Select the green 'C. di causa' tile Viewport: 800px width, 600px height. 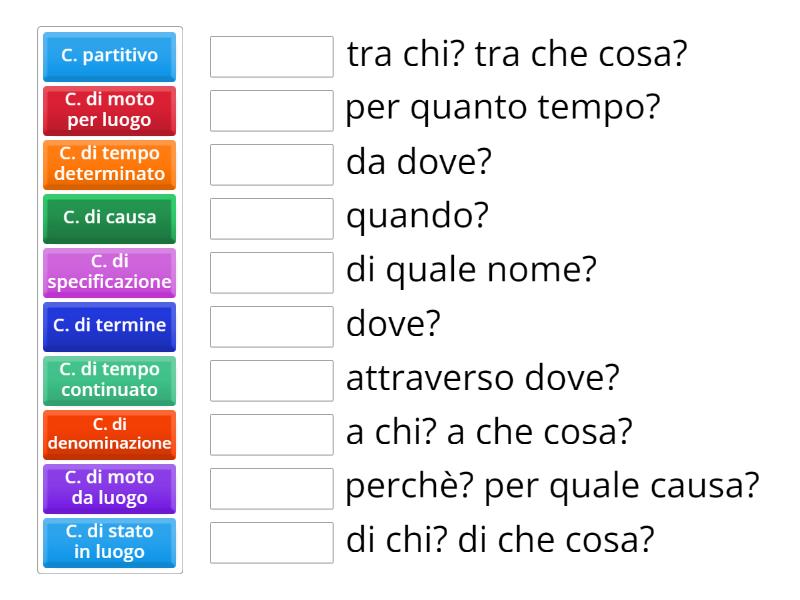click(x=109, y=217)
